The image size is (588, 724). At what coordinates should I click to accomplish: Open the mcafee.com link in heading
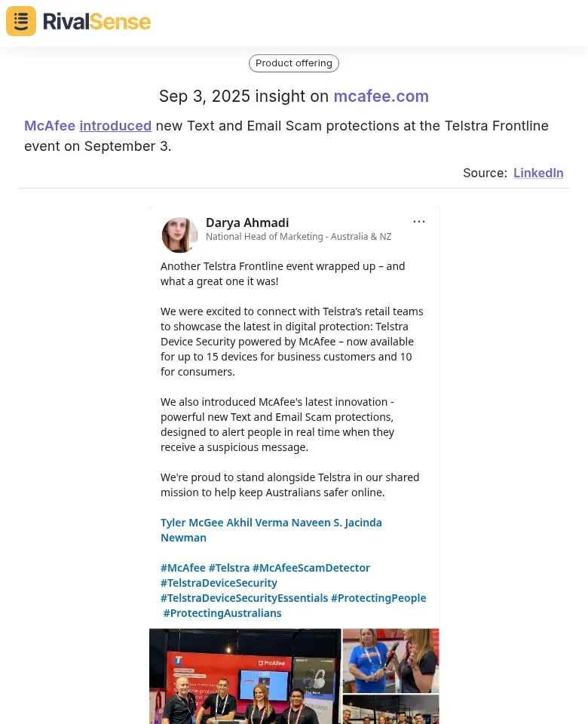(x=381, y=96)
